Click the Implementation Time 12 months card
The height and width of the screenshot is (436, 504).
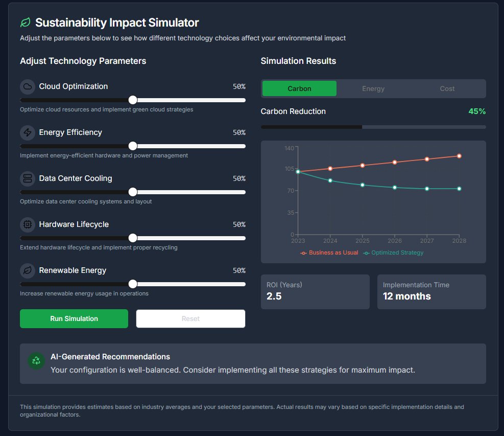click(431, 292)
